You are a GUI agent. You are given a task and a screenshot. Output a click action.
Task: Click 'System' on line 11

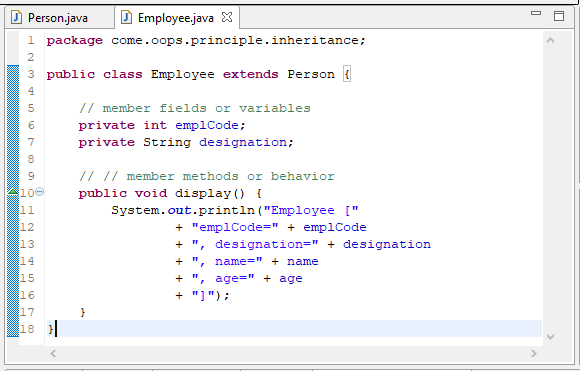click(x=135, y=210)
